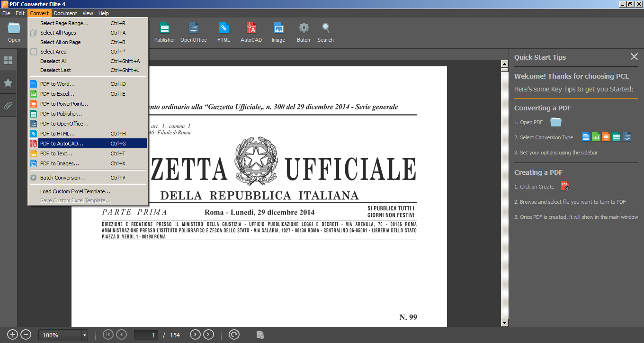Select the Batch gear toolbar icon
This screenshot has width=644, height=343.
point(304,28)
